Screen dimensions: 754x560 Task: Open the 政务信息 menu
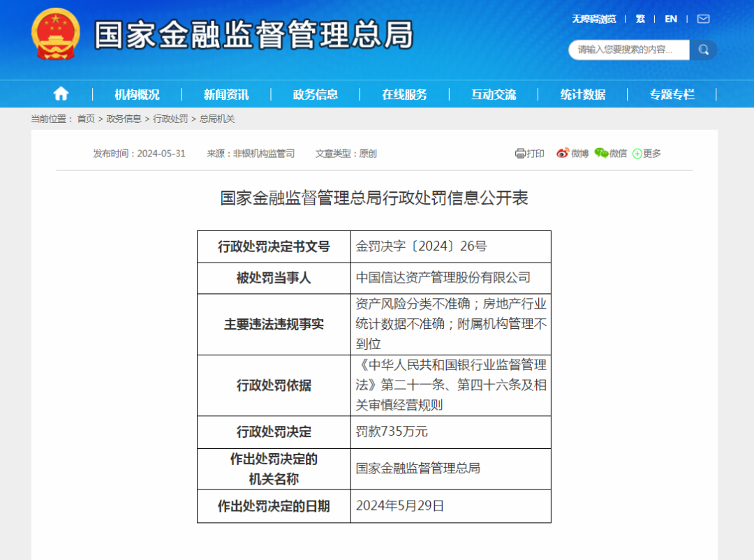click(x=316, y=94)
